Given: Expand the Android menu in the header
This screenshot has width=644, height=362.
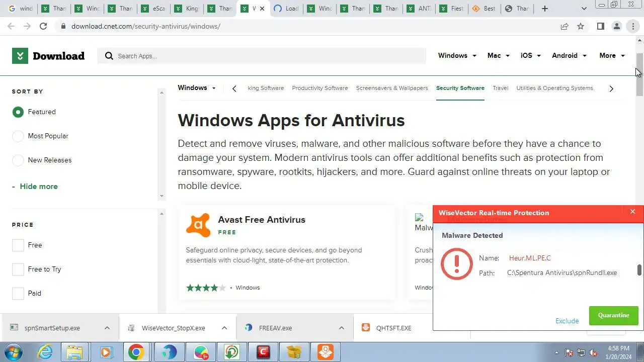Looking at the screenshot, I should tap(569, 56).
